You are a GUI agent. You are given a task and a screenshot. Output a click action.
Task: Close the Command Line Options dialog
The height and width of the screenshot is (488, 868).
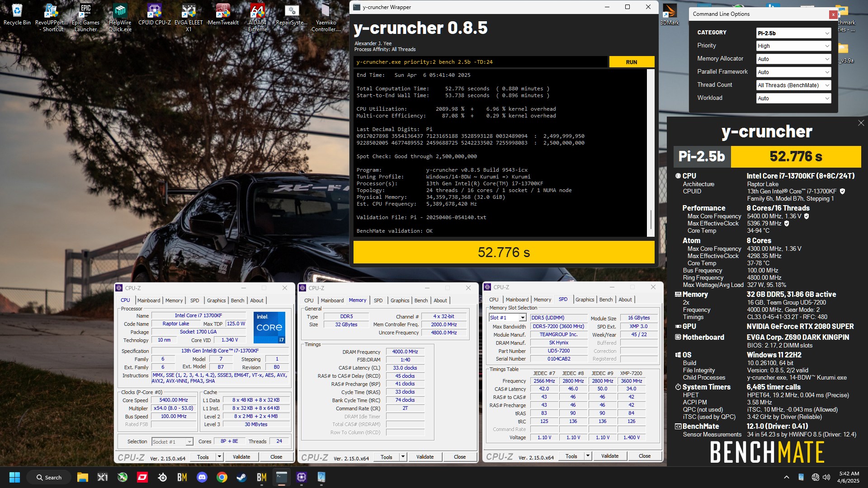pyautogui.click(x=833, y=14)
